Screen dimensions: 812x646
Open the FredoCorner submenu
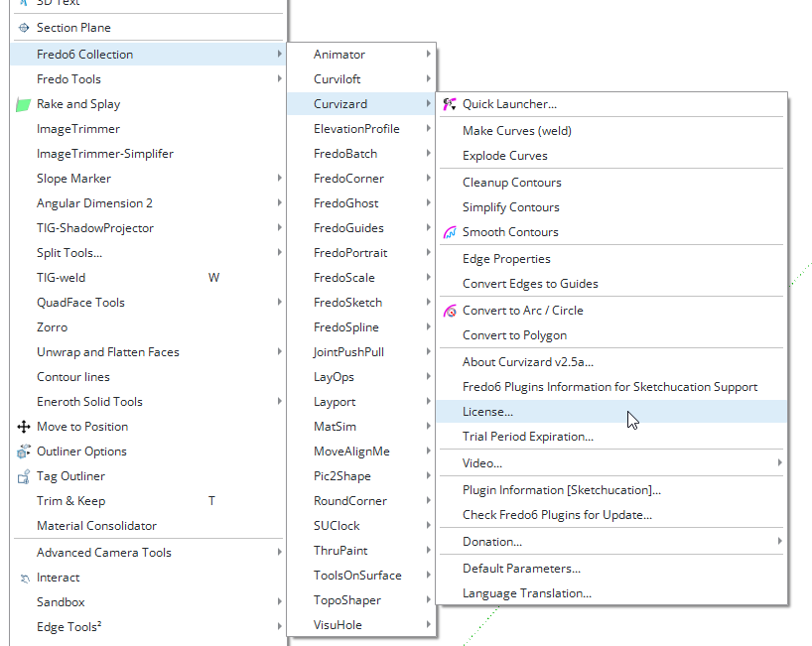[361, 179]
